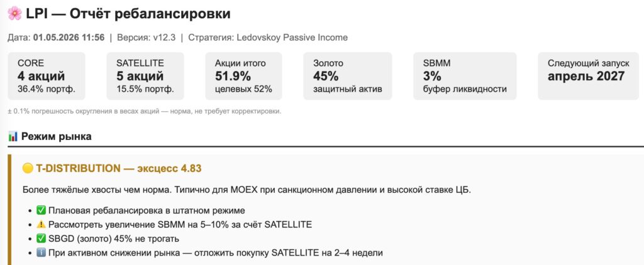
Task: Click the yellow circle before T-DISTRIBUTION
Action: point(28,168)
